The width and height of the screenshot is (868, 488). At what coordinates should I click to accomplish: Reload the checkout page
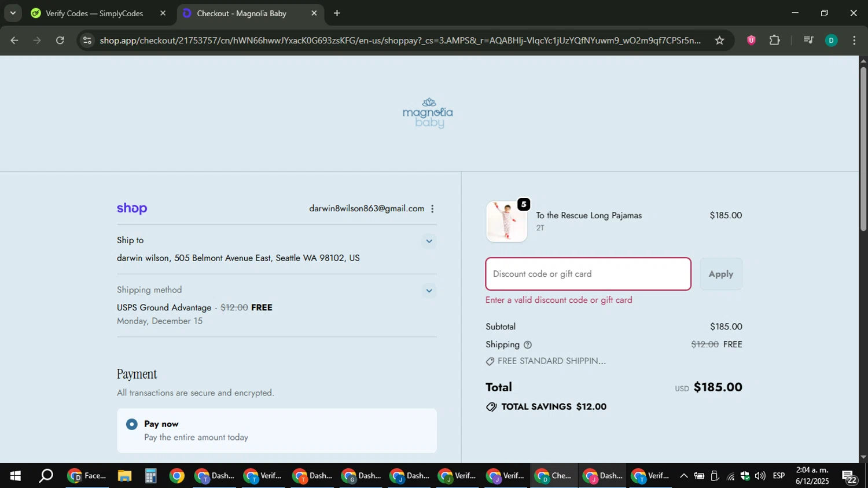coord(60,41)
